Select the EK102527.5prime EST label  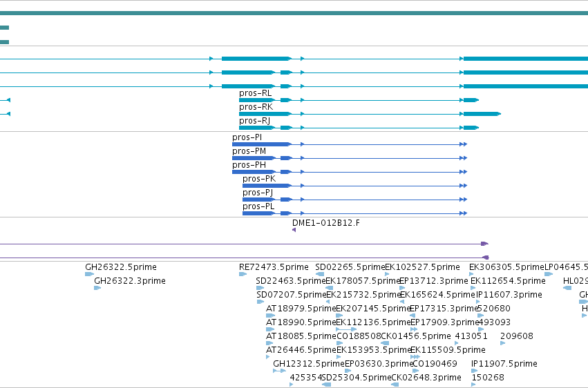pos(423,267)
